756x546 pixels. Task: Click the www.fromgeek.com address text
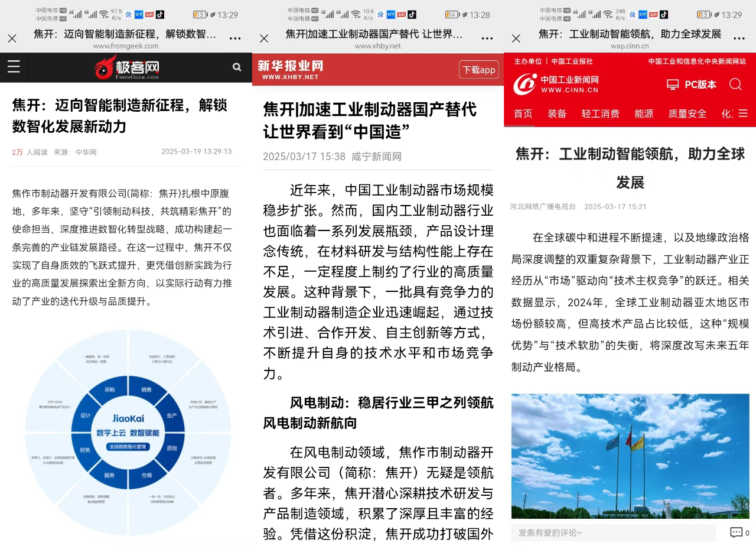click(x=126, y=46)
